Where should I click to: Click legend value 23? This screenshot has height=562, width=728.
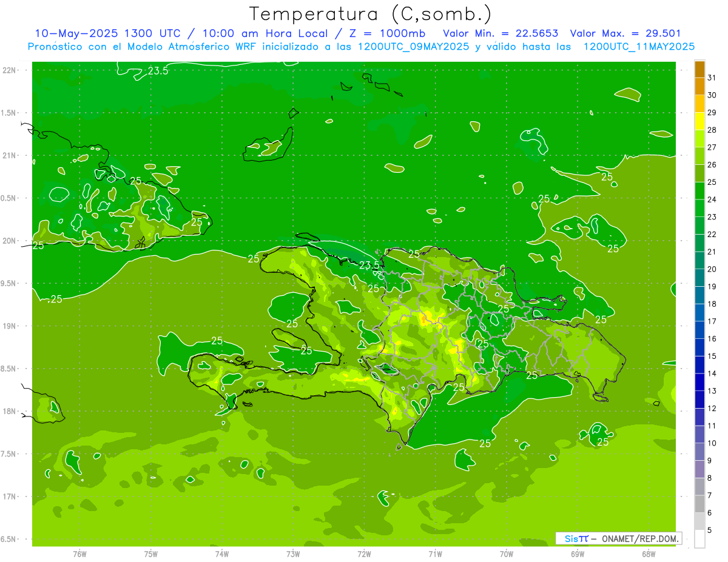(x=712, y=217)
